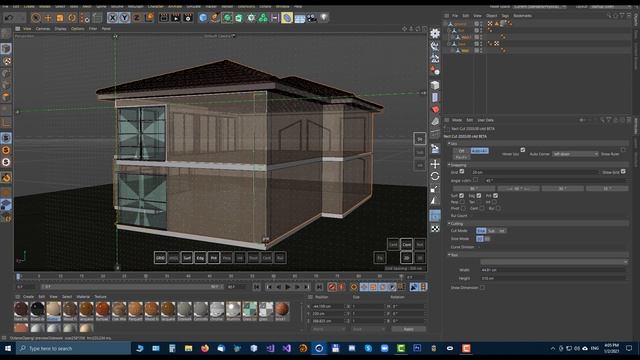Click the Light bulb icon
The image size is (640, 360).
[x=324, y=18]
